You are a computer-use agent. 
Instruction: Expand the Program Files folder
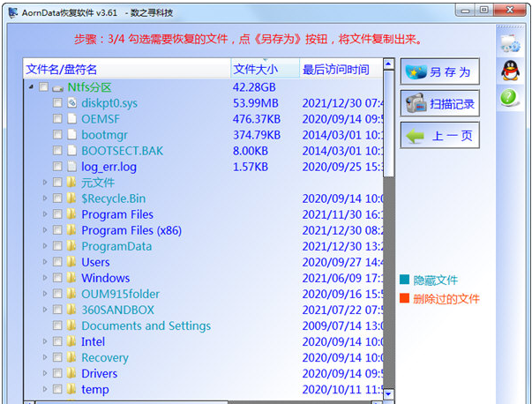pyautogui.click(x=45, y=214)
